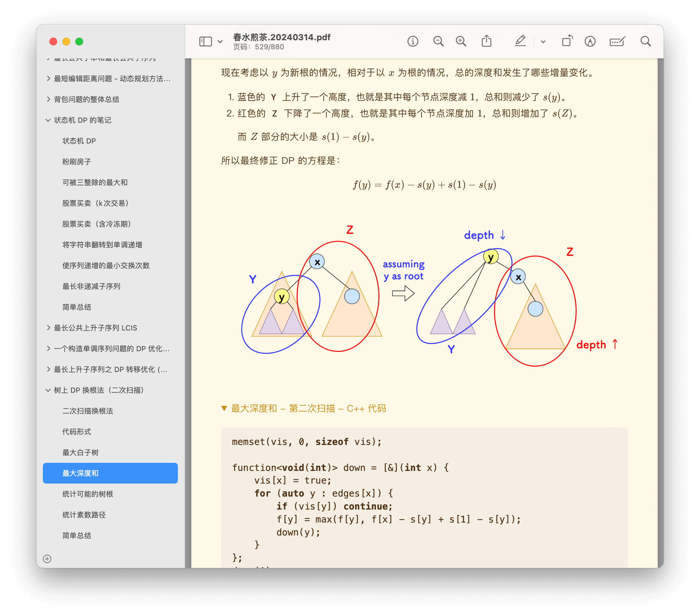Show the Markup toolbar
Image resolution: width=700 pixels, height=616 pixels.
point(590,42)
